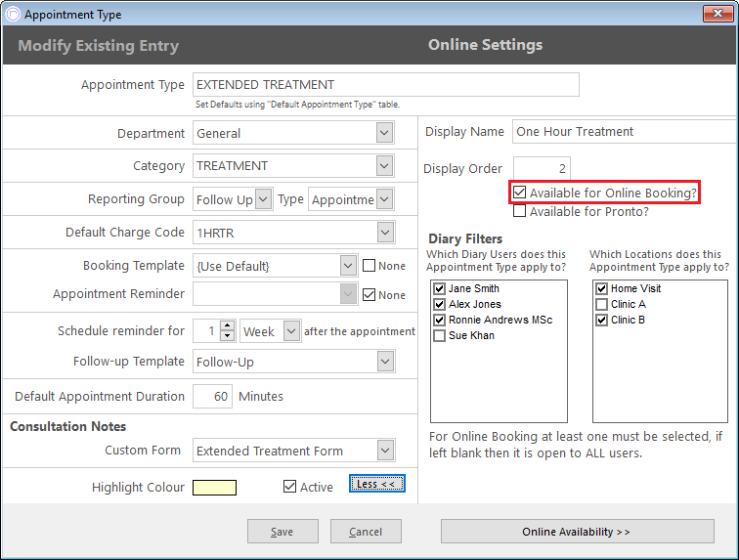This screenshot has width=739, height=560.
Task: Check the Clinic A location
Action: (x=601, y=304)
